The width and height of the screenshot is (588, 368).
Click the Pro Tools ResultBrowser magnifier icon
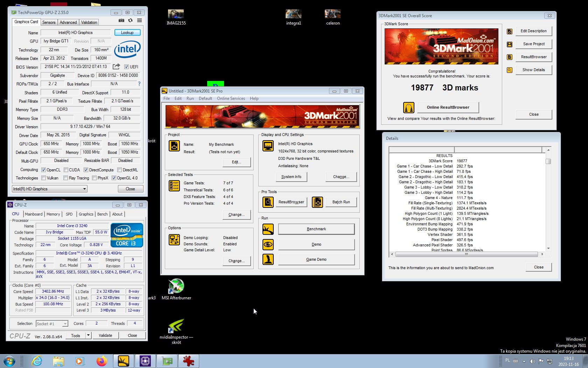point(268,202)
